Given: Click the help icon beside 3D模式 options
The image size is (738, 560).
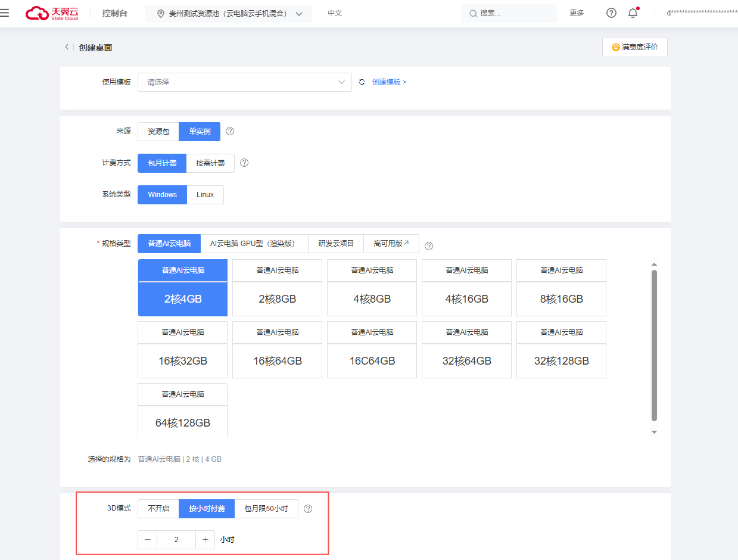Looking at the screenshot, I should point(308,509).
